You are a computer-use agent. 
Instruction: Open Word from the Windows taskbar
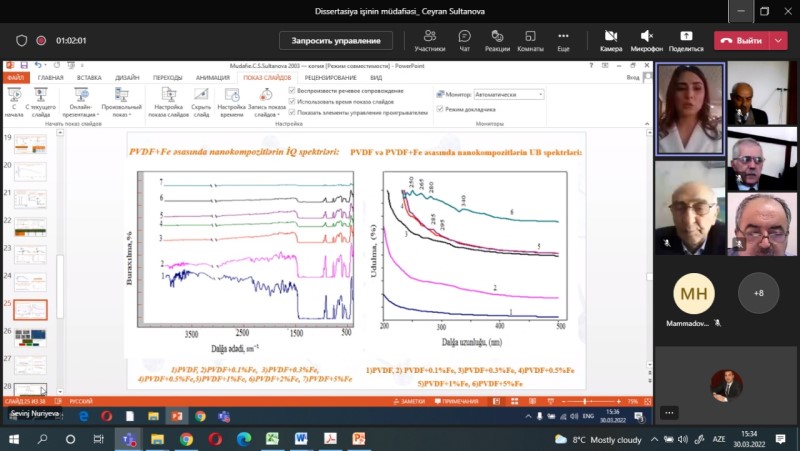point(301,439)
